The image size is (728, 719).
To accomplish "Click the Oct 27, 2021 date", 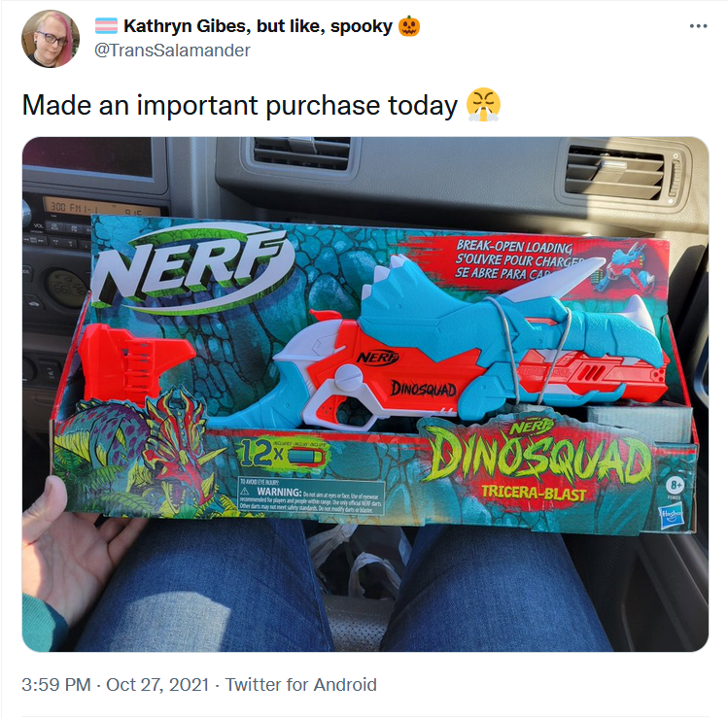I will click(x=157, y=685).
